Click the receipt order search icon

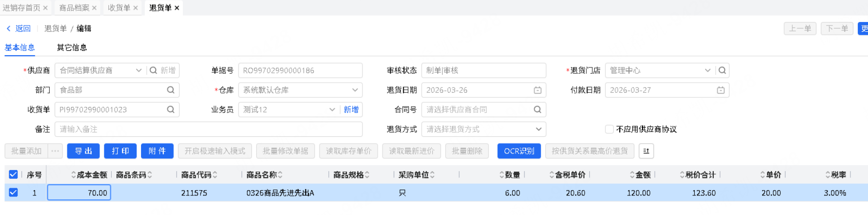pyautogui.click(x=171, y=109)
